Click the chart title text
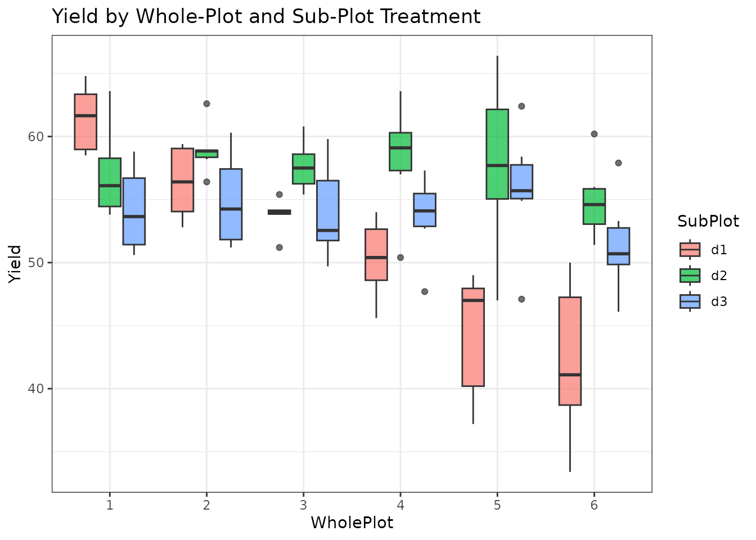Image resolution: width=756 pixels, height=540 pixels. pos(266,17)
